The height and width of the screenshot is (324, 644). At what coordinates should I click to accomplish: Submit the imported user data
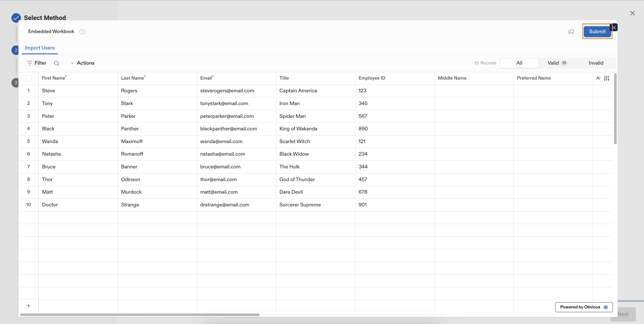click(597, 31)
